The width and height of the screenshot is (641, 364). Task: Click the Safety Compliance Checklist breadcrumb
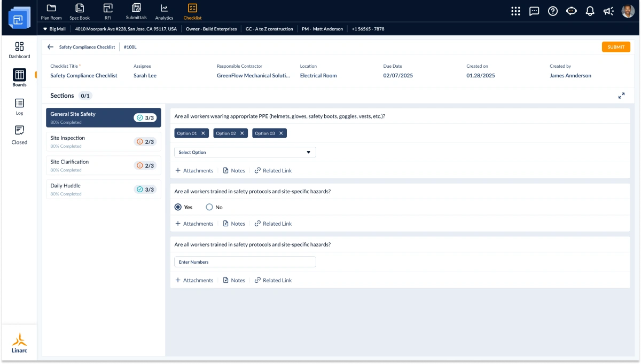87,47
